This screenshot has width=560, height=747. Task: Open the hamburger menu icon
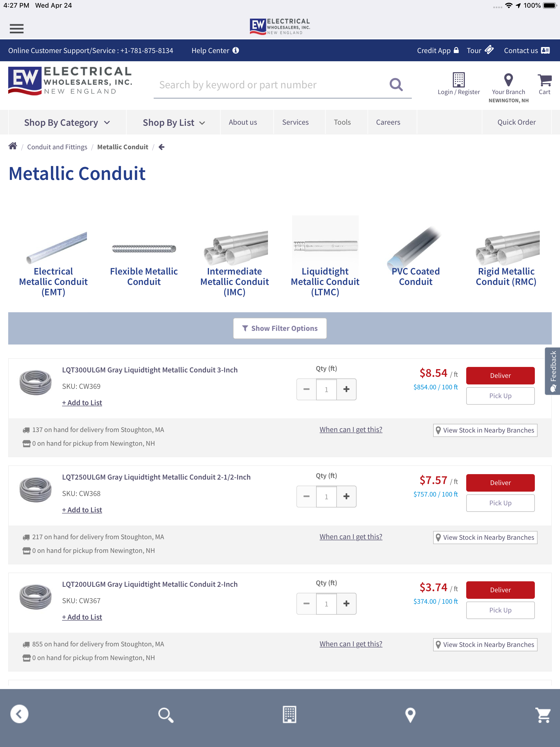pyautogui.click(x=17, y=29)
